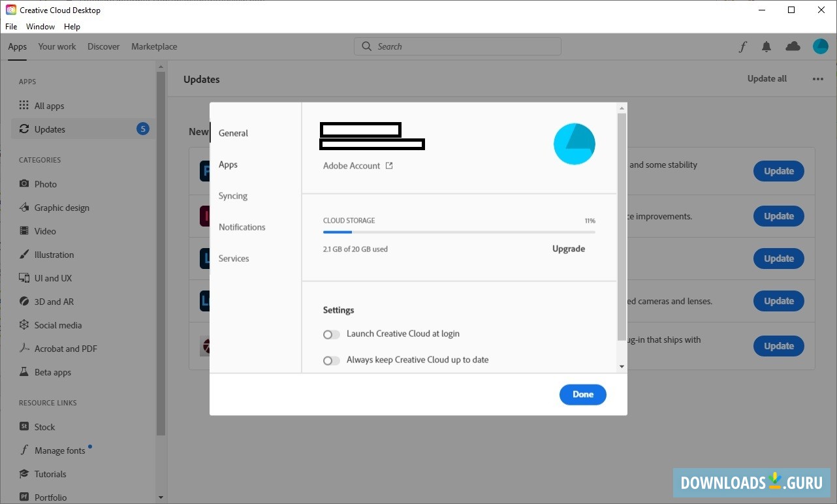Click the cloud activity icon in the header

coord(793,46)
